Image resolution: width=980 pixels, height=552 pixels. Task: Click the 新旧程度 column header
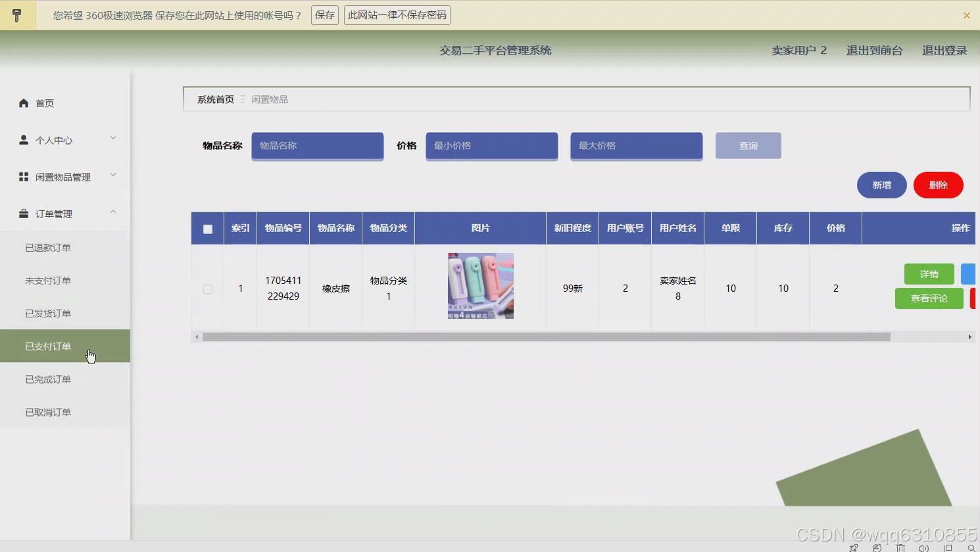[x=573, y=228]
